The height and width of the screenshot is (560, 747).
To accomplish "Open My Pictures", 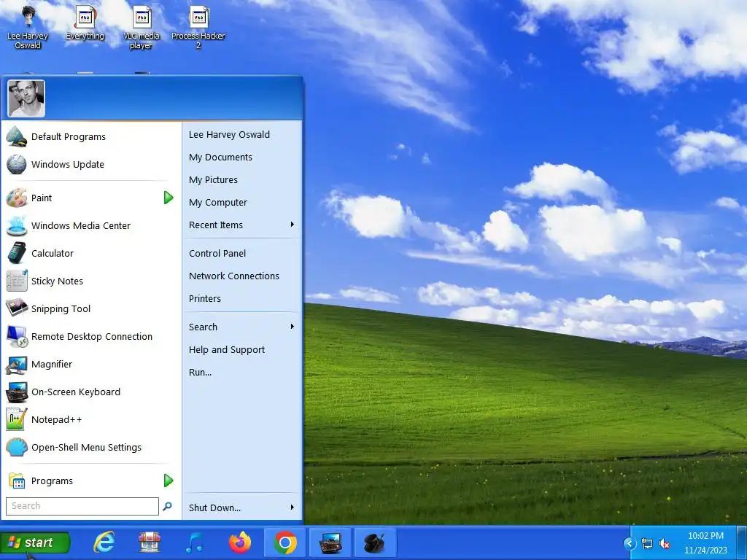I will tap(242, 179).
